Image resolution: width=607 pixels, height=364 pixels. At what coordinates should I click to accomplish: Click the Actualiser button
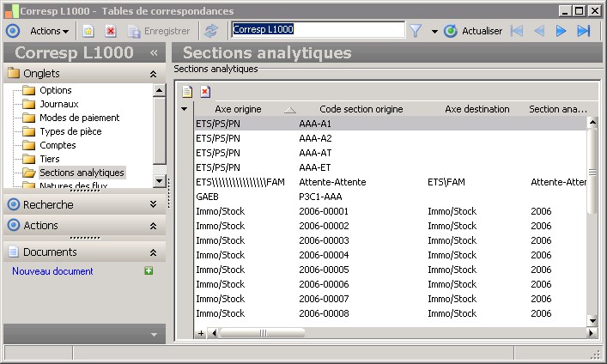[473, 31]
